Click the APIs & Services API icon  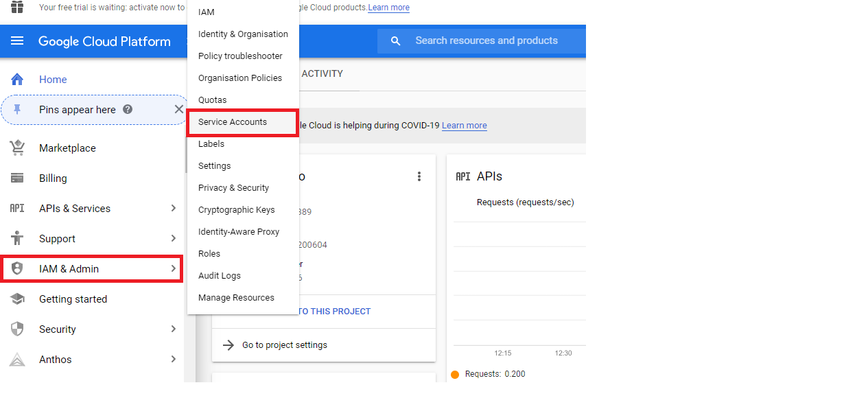click(x=17, y=208)
